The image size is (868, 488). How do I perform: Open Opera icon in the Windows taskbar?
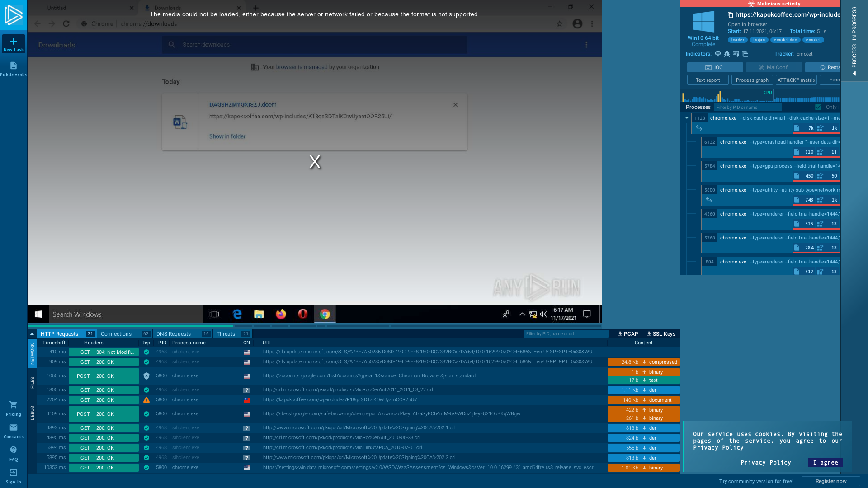303,314
